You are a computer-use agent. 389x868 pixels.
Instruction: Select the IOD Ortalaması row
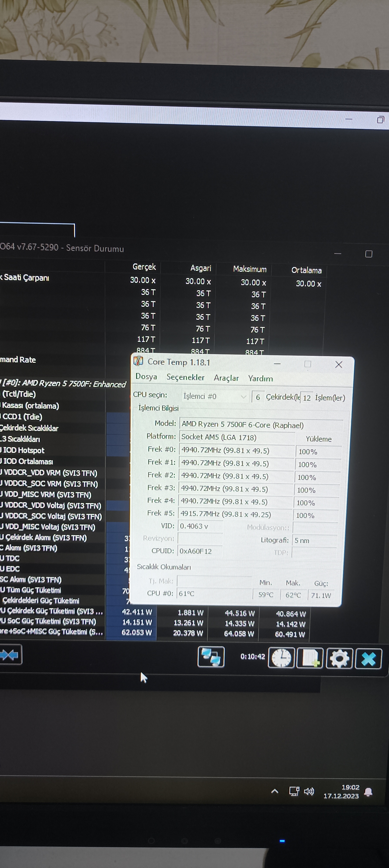27,462
